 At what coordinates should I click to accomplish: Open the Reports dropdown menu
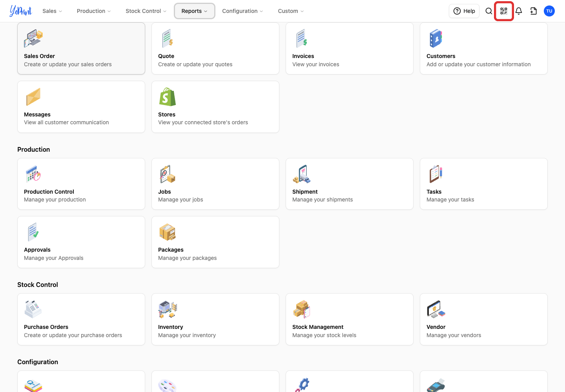[194, 11]
